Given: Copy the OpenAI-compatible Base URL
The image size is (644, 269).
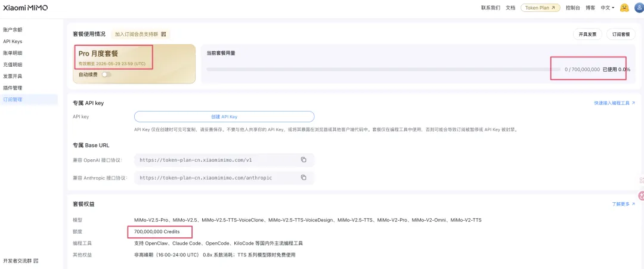Looking at the screenshot, I should (x=304, y=160).
